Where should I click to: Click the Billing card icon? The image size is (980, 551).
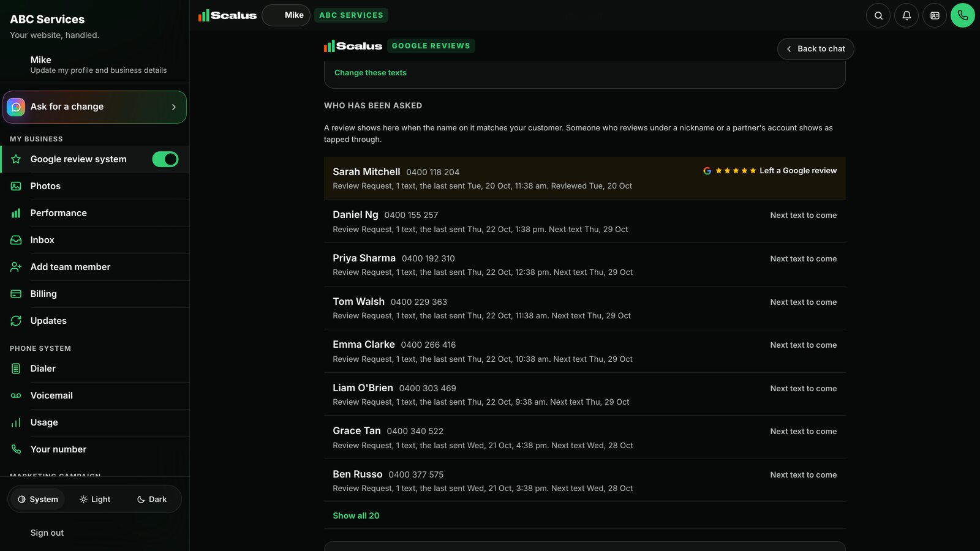[16, 294]
